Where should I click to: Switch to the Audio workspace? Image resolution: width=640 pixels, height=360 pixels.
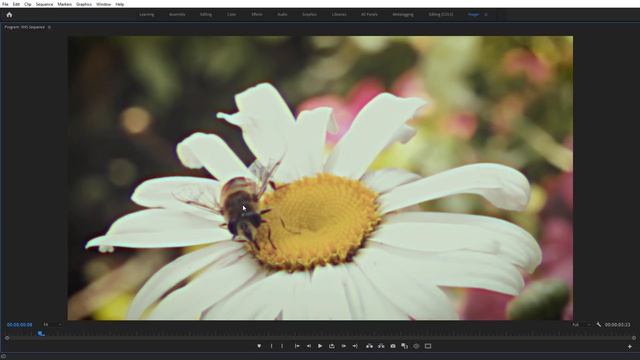[282, 15]
